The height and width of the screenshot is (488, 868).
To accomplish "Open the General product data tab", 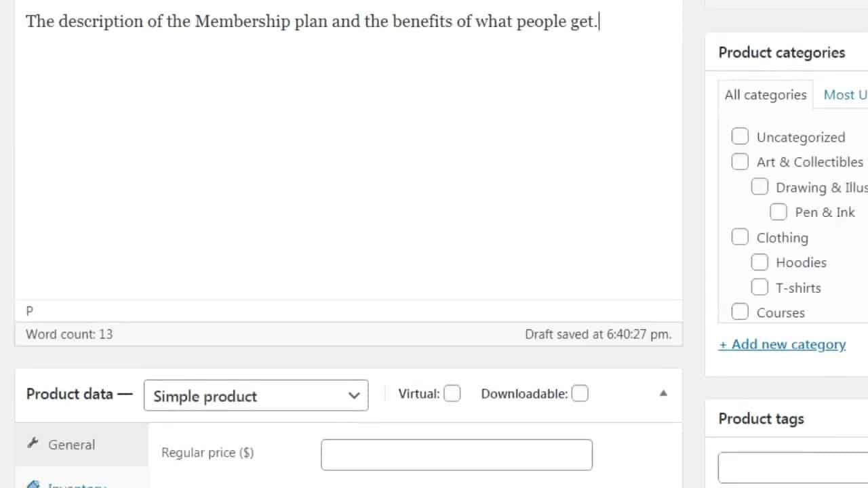I will pos(71,445).
